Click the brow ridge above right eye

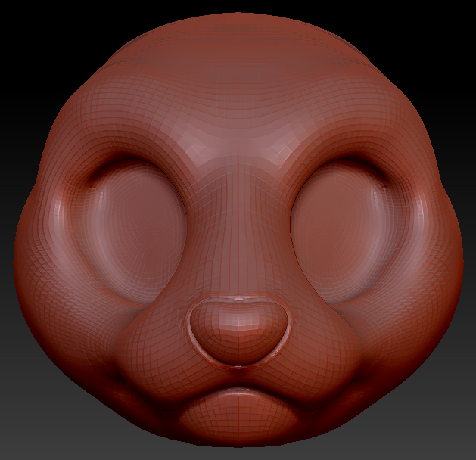337,151
